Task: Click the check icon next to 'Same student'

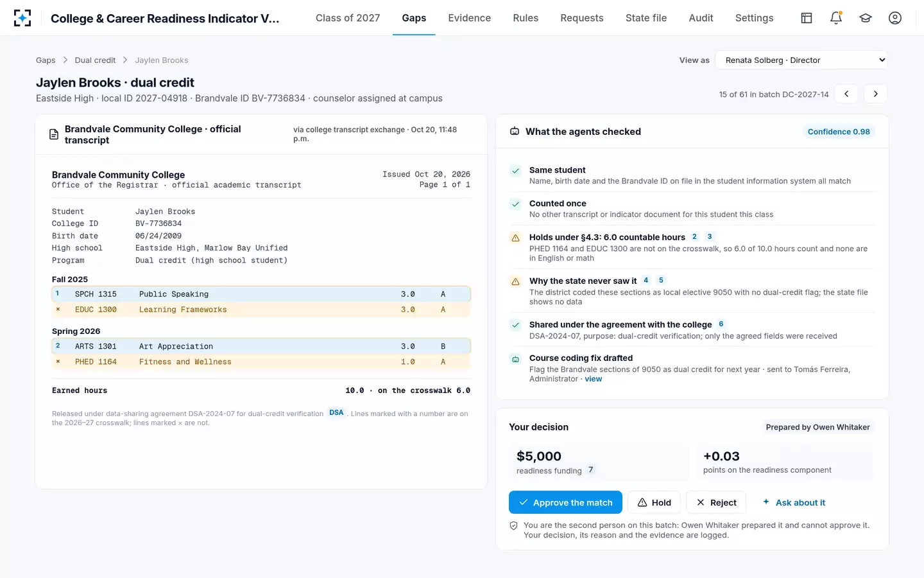Action: [515, 171]
